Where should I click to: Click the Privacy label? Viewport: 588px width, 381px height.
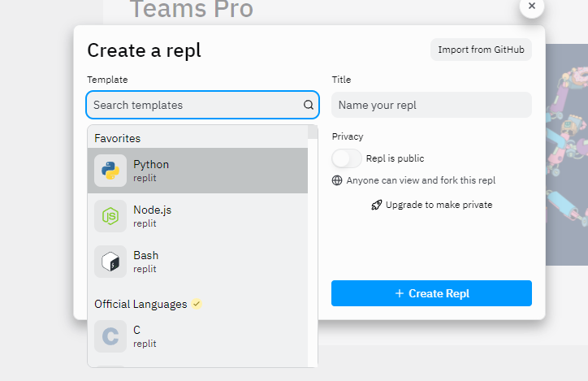coord(348,136)
